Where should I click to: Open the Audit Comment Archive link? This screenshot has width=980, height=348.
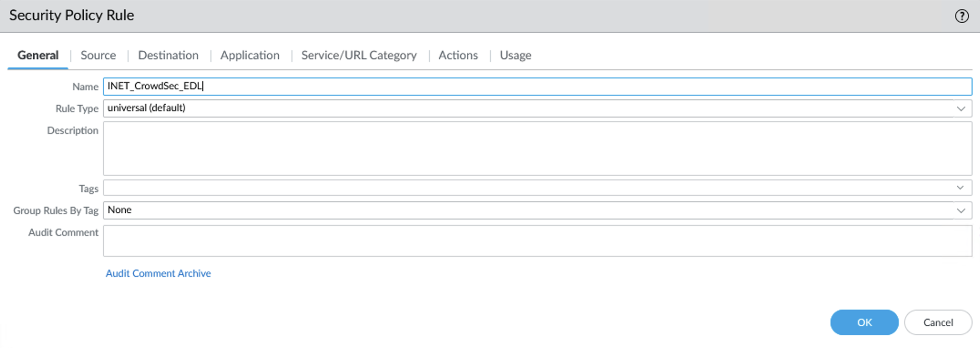[x=158, y=273]
